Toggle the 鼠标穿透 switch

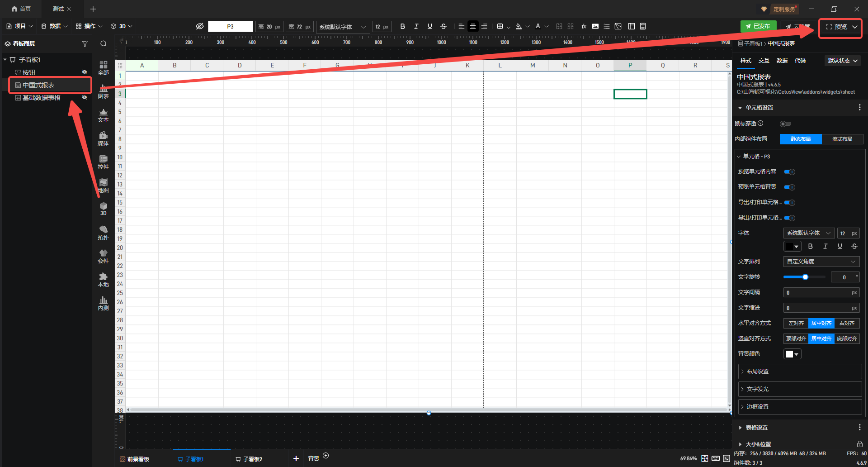pyautogui.click(x=785, y=124)
